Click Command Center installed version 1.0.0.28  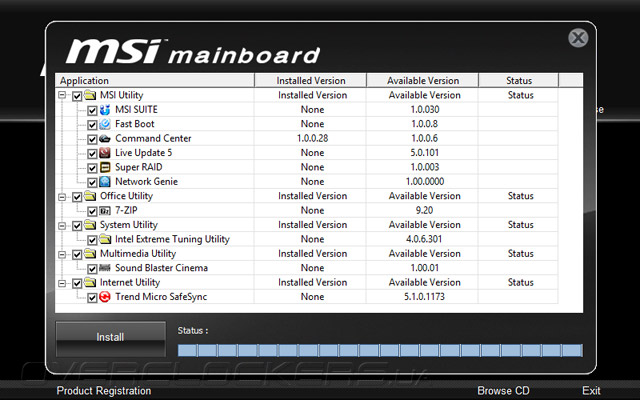[312, 138]
